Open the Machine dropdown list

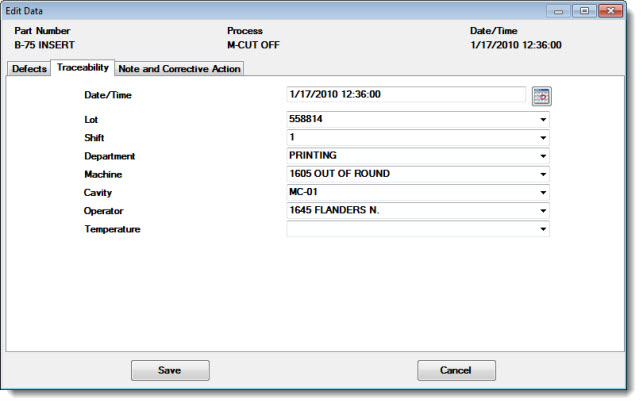(543, 174)
